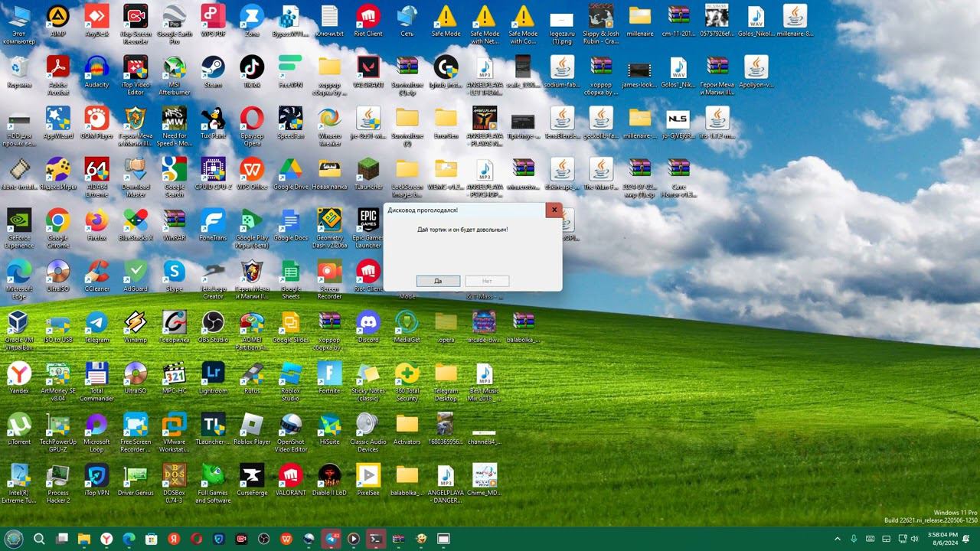The image size is (980, 551).
Task: Select the AnyDesk desktop icon
Action: coord(96,21)
